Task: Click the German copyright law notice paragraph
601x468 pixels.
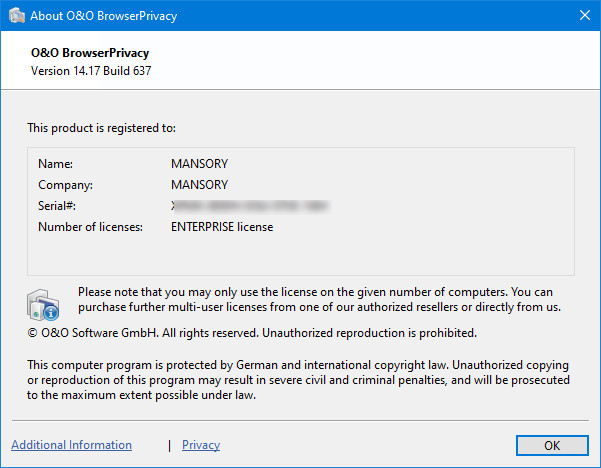Action: pos(298,381)
